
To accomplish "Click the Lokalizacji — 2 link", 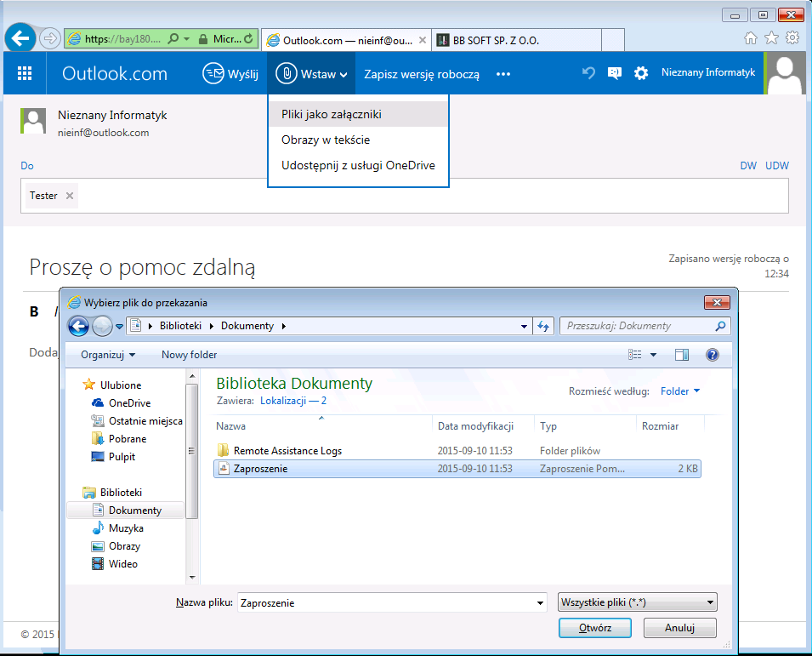I will 293,400.
